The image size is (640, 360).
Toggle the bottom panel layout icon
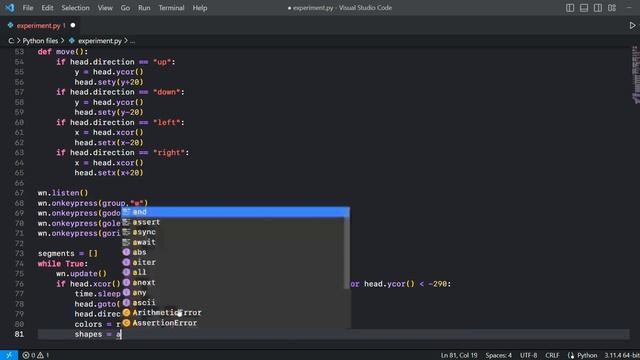pos(584,8)
